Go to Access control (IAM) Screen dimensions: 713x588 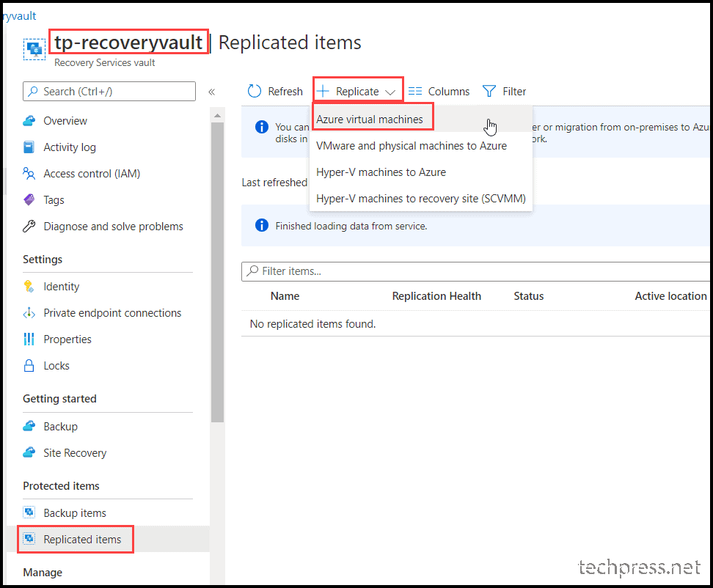(x=92, y=174)
